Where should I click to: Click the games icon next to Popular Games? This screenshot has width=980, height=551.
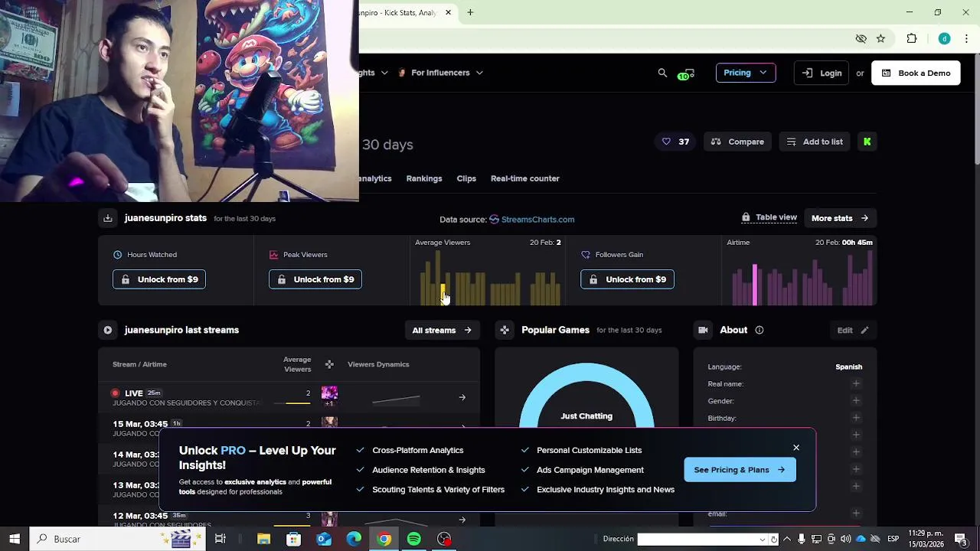click(x=505, y=330)
